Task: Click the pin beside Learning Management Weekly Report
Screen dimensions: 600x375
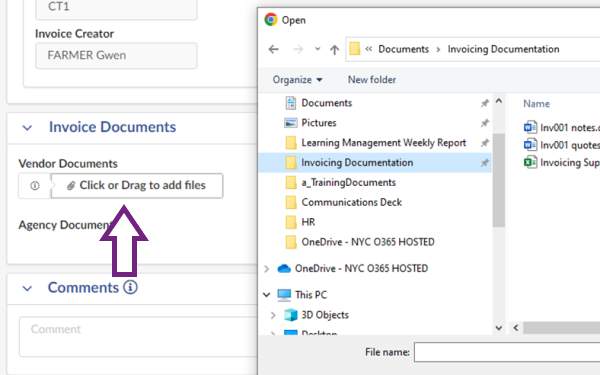Action: (x=485, y=143)
